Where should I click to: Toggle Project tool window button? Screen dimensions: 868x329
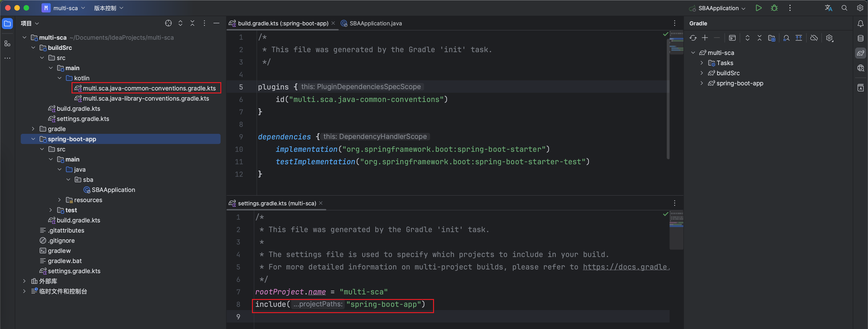pyautogui.click(x=7, y=24)
